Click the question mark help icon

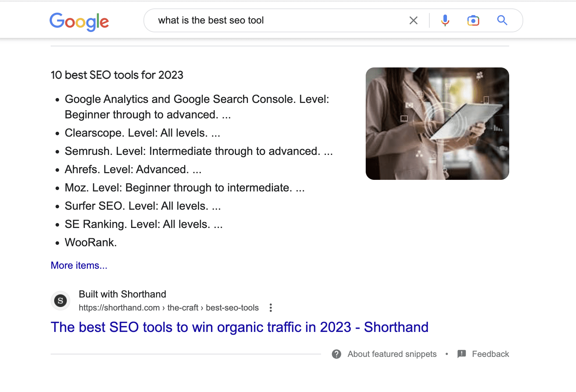(x=337, y=354)
